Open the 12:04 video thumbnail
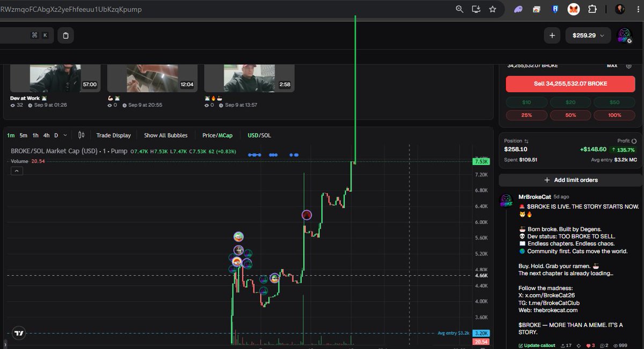Viewport: 644px width, 349px height. (152, 78)
